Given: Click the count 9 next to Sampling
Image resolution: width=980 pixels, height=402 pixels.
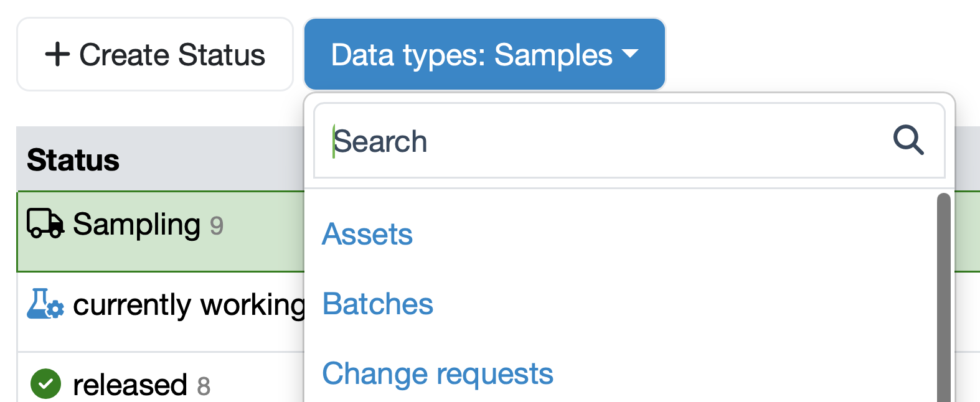Looking at the screenshot, I should 216,226.
